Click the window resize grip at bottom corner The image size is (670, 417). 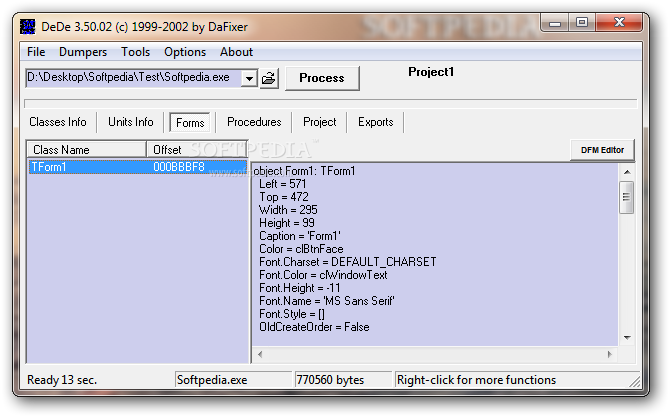[635, 382]
